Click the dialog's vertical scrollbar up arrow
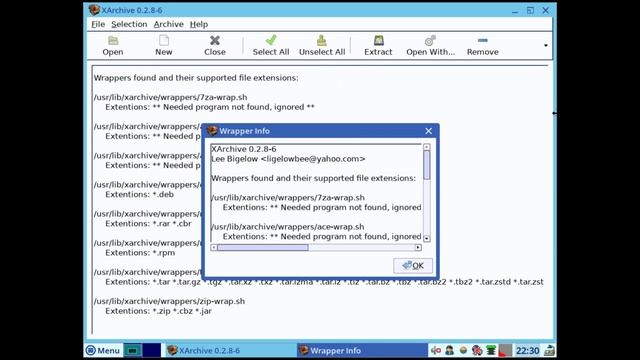This screenshot has width=640, height=360. pos(427,147)
